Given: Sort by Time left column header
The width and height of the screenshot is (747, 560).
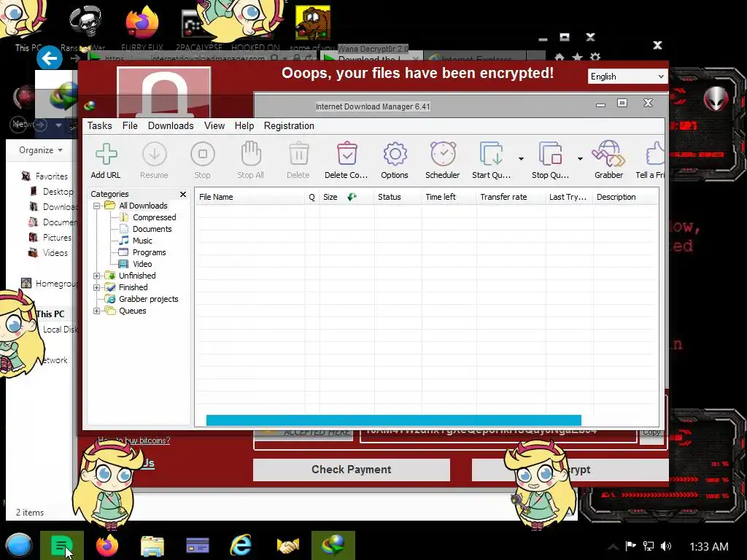Looking at the screenshot, I should point(449,197).
